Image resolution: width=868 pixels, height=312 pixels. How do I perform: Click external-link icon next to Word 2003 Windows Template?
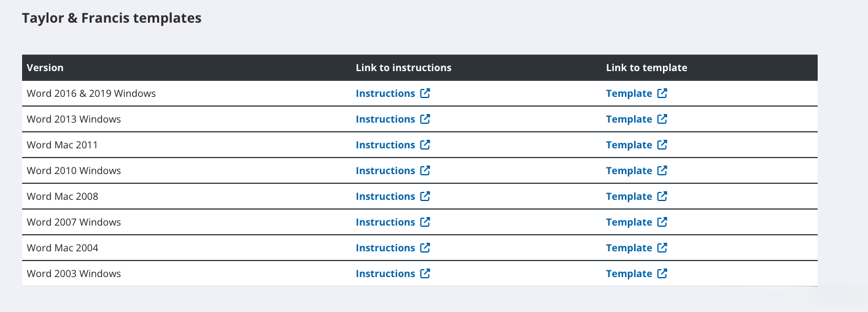pos(662,274)
